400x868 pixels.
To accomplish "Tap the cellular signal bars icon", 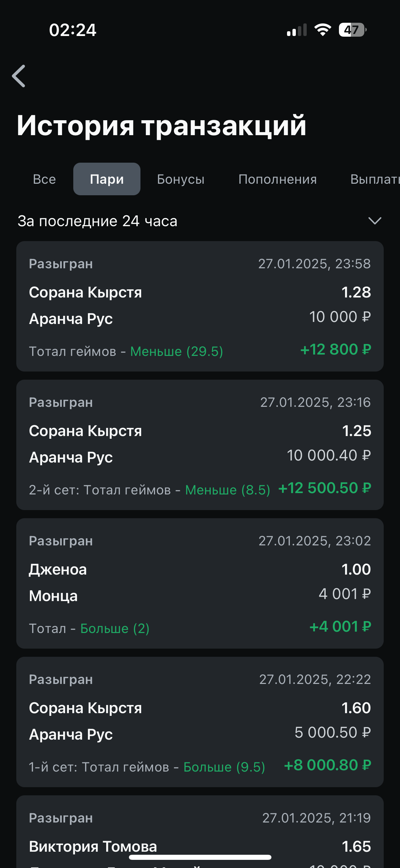I will coord(297,30).
